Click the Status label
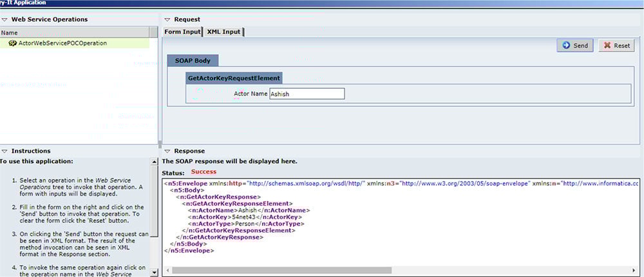The image size is (644, 277). [173, 172]
